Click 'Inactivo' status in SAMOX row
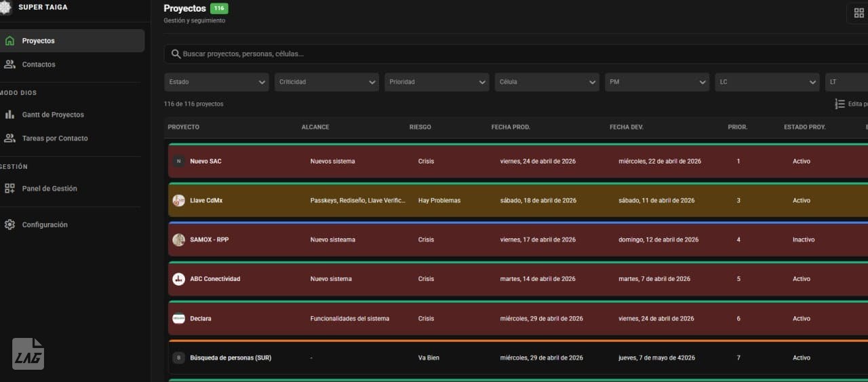Screen dimensions: 868x382 pos(804,240)
